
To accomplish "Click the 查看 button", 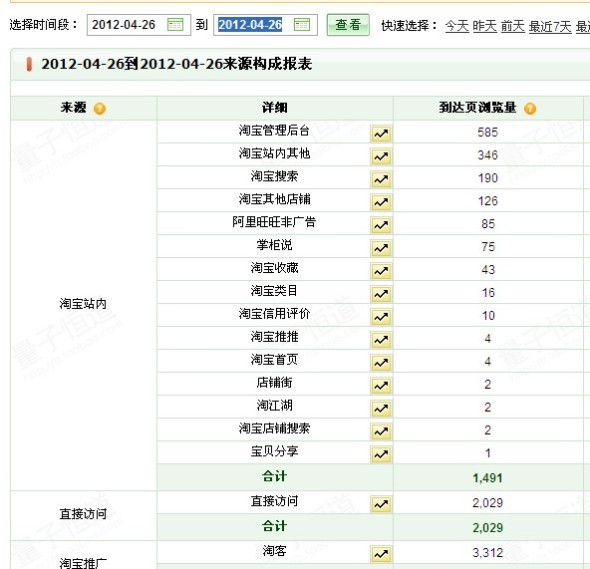I will pyautogui.click(x=348, y=25).
